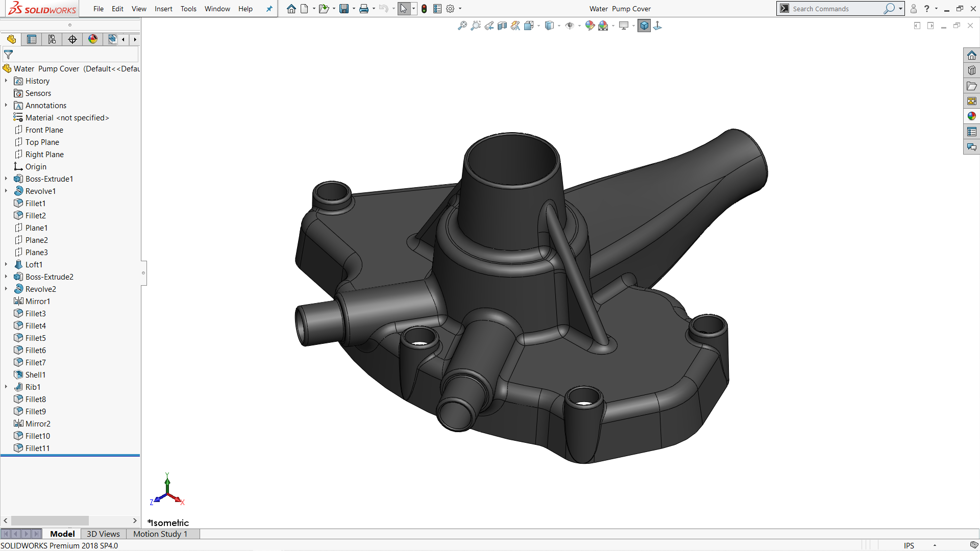Open the Insert menu
Viewport: 980px width, 551px height.
coord(163,9)
